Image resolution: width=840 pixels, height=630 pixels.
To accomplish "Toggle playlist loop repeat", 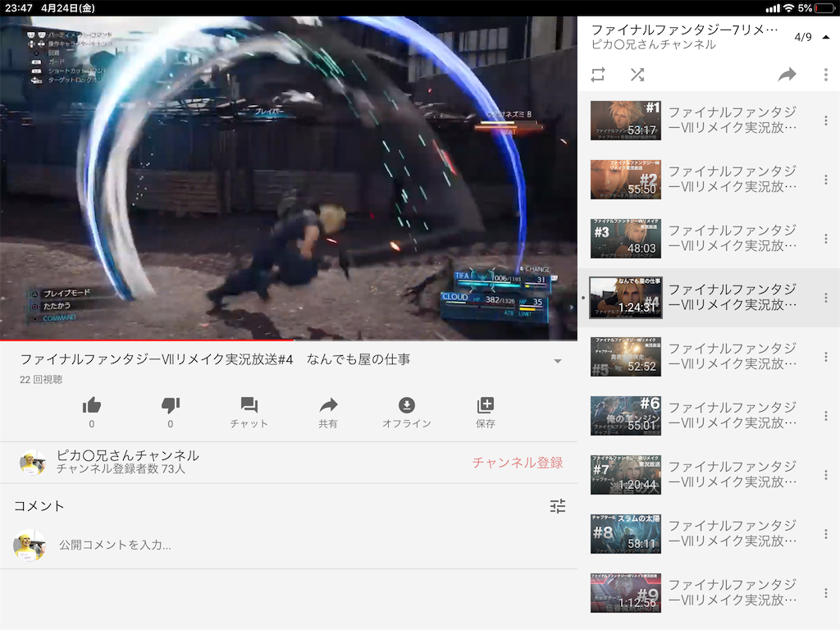I will (598, 75).
